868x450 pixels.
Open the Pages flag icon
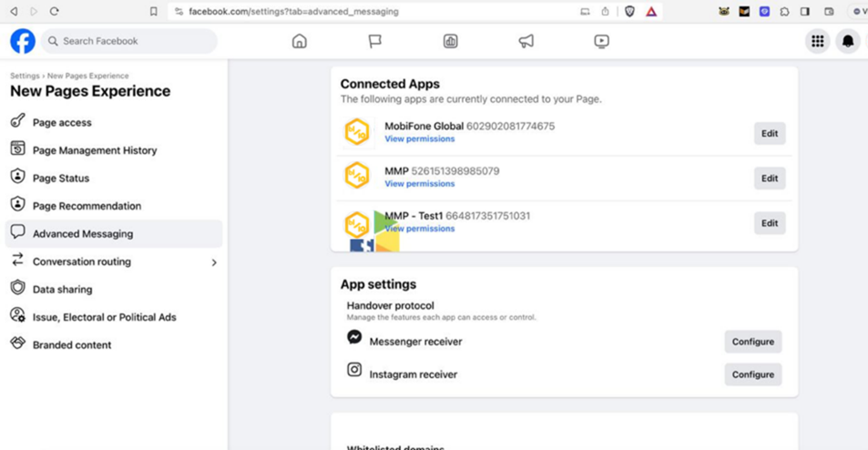click(374, 41)
